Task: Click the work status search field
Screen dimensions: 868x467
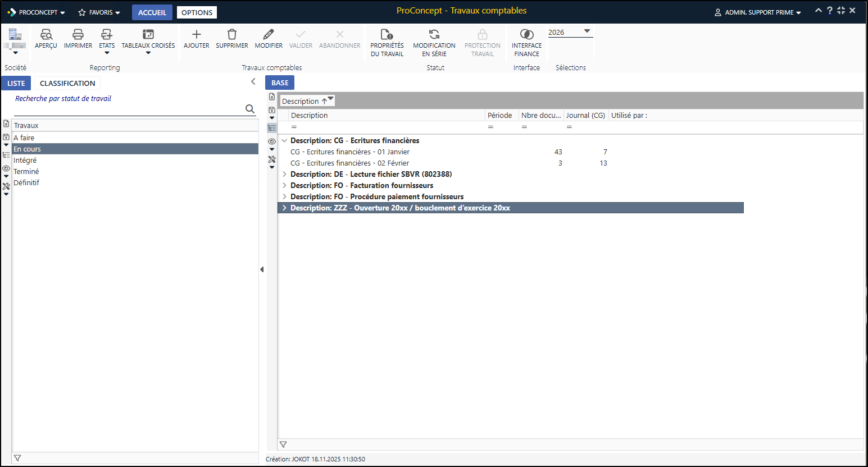Action: pos(128,109)
